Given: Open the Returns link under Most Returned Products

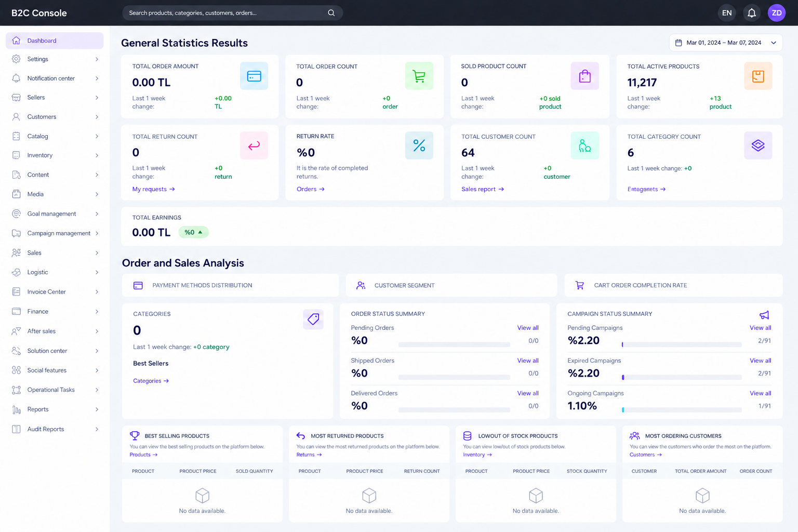Looking at the screenshot, I should (309, 455).
